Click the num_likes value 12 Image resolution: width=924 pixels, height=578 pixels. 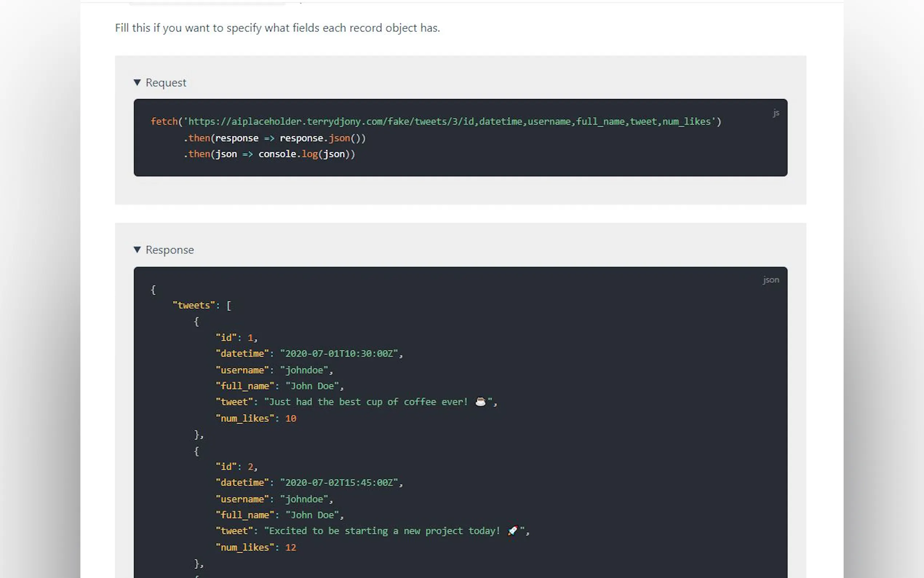[x=290, y=547]
